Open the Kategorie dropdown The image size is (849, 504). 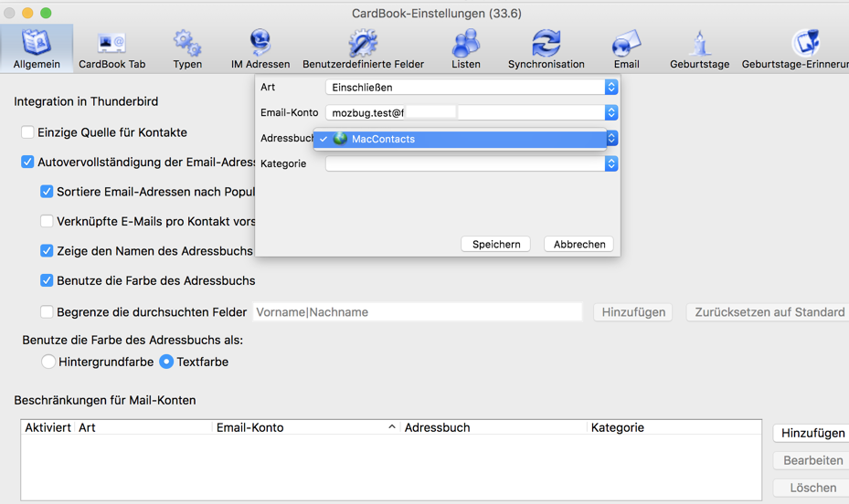click(x=471, y=163)
